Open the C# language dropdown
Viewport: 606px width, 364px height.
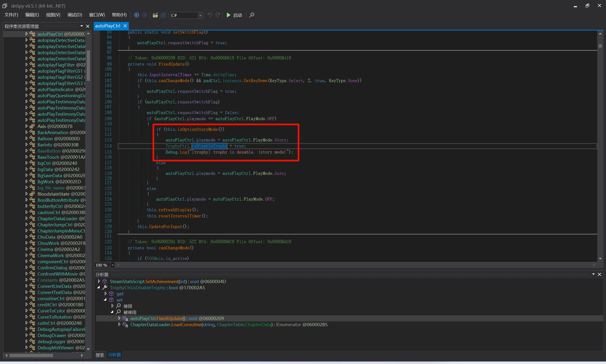coord(200,15)
